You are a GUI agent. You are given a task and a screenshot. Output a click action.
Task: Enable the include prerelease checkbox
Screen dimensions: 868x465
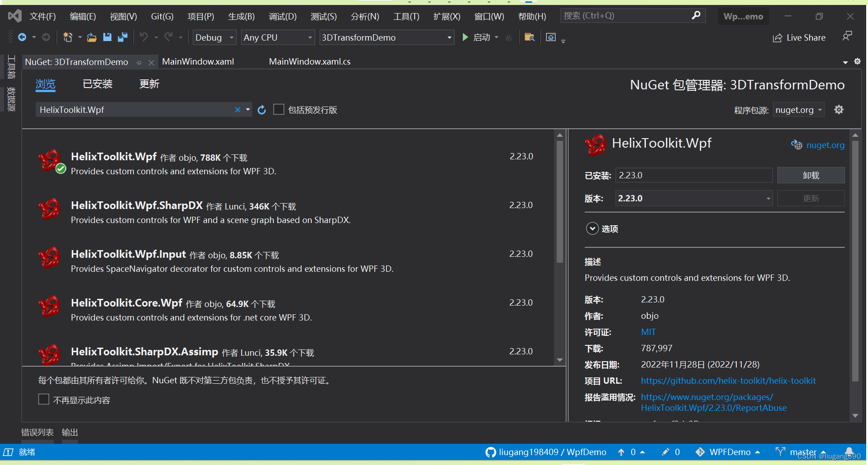279,110
